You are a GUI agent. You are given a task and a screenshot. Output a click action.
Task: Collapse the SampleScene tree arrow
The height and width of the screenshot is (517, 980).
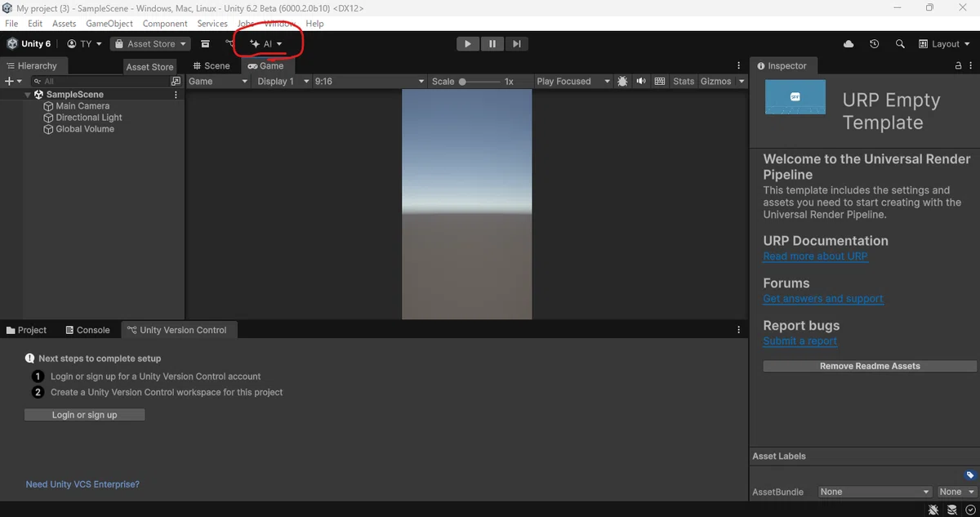28,95
